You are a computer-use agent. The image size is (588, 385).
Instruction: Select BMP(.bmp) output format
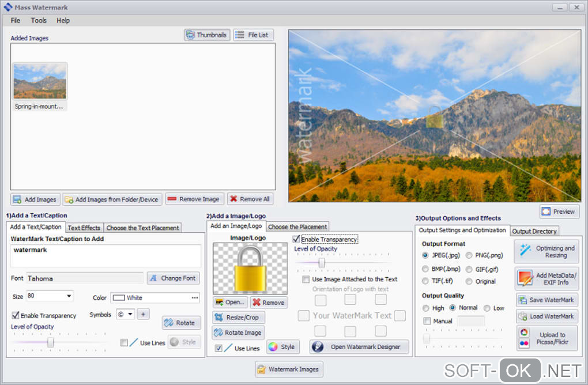click(x=425, y=269)
